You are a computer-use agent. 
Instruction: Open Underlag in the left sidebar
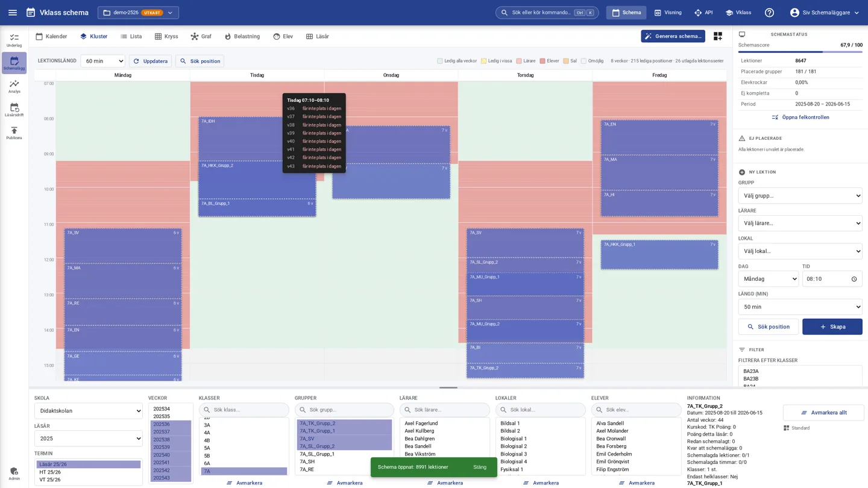[14, 40]
